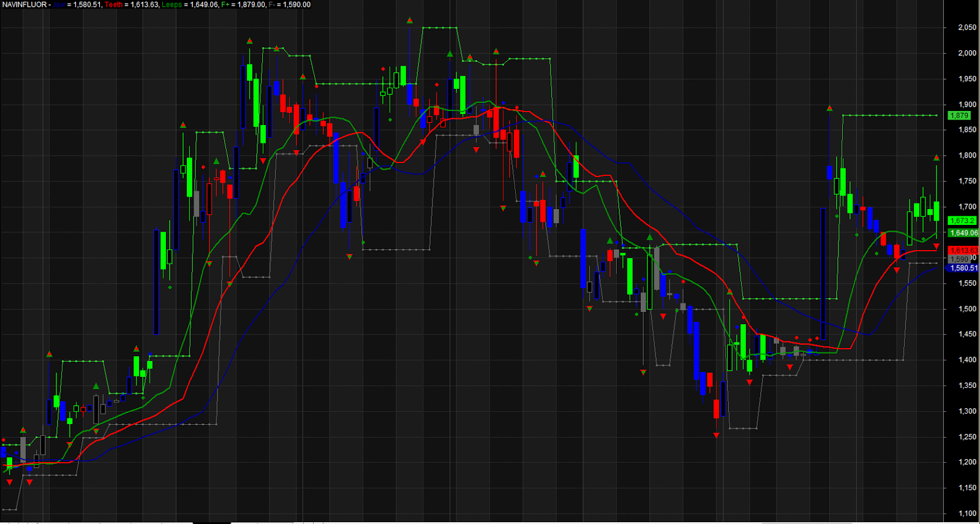Click the 1,950 price axis label
The height and width of the screenshot is (524, 980).
point(967,79)
